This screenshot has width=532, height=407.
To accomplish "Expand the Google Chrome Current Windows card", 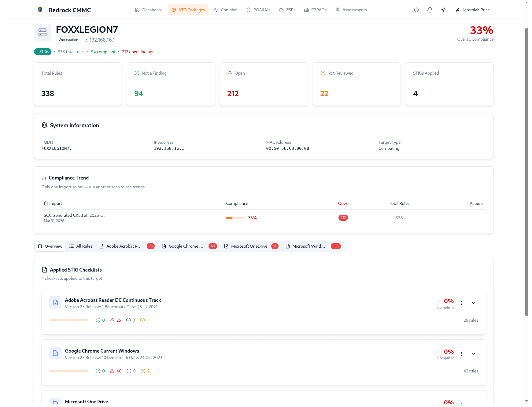I will click(x=473, y=354).
